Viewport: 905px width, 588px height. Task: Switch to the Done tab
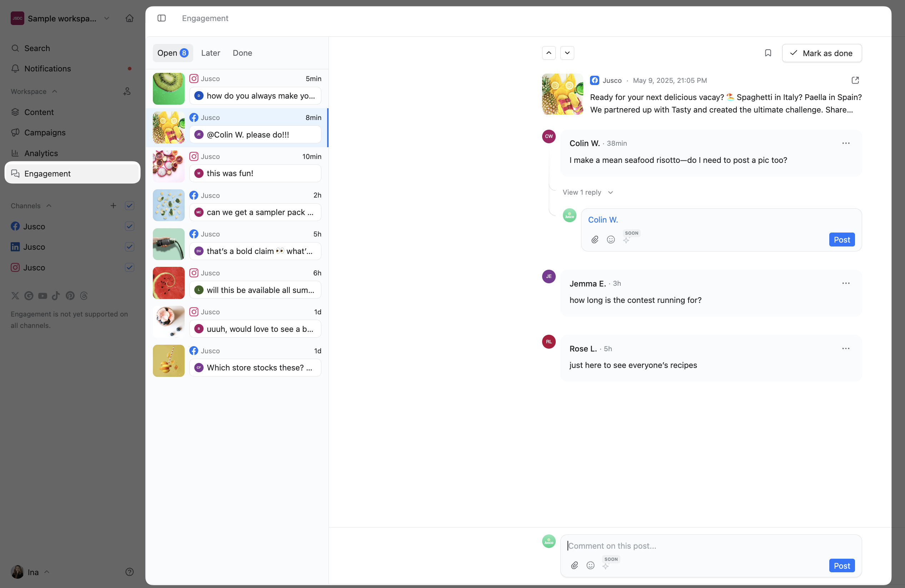click(242, 53)
